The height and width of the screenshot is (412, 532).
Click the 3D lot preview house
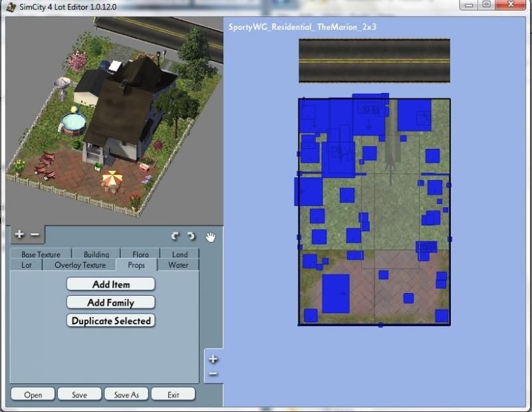[126, 112]
